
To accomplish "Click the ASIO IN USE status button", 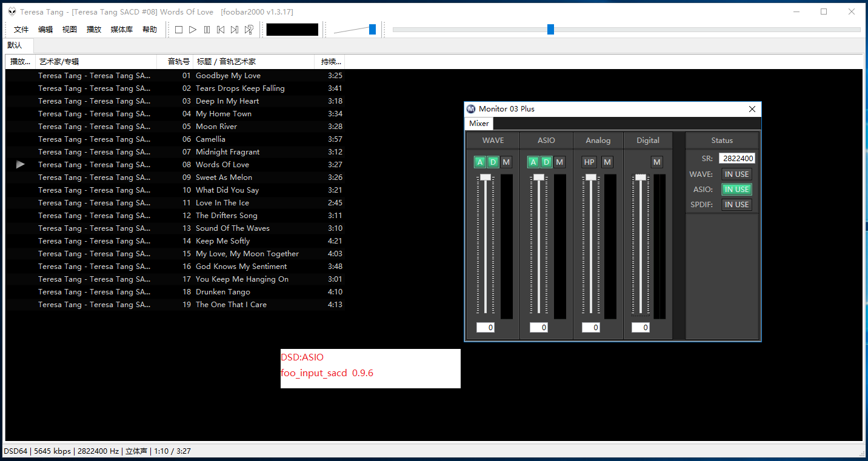I will pyautogui.click(x=736, y=190).
